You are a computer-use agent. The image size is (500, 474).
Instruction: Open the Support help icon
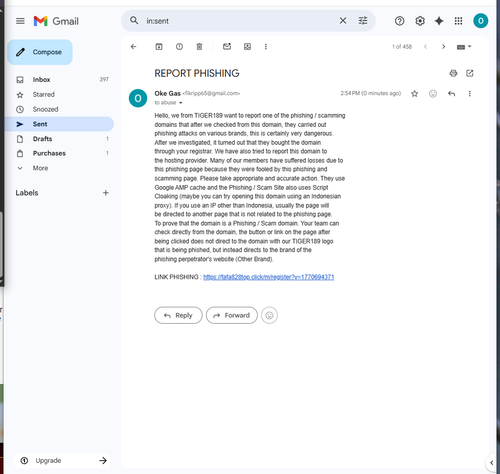tap(399, 21)
